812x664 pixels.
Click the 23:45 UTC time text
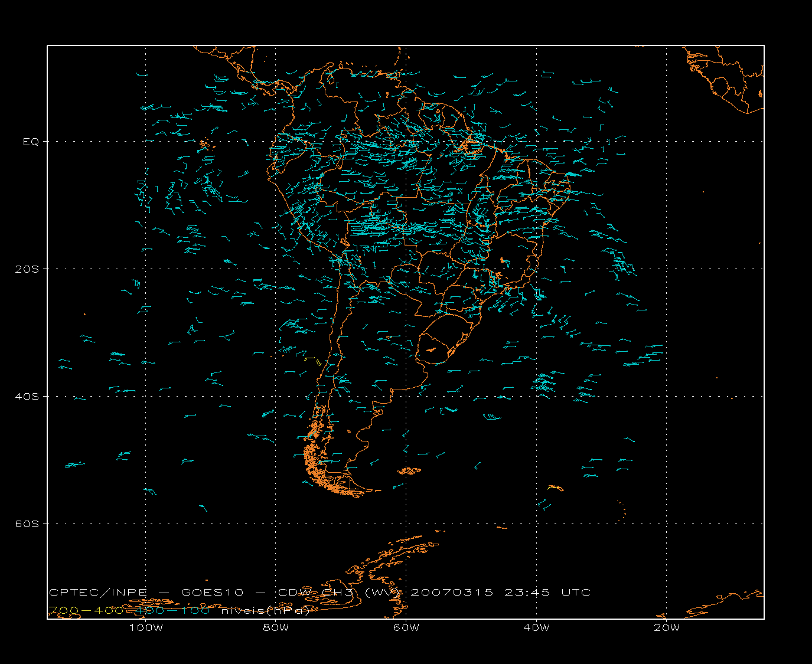tap(547, 592)
